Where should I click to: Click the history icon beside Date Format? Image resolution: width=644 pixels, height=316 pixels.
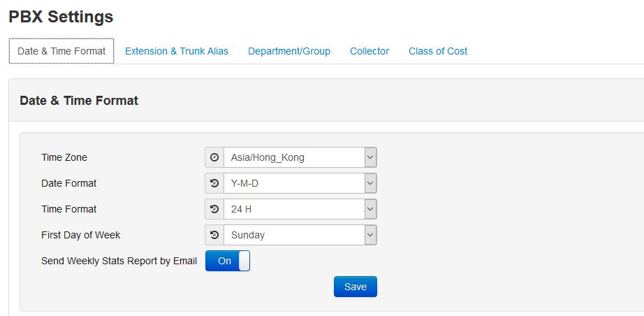pos(214,183)
